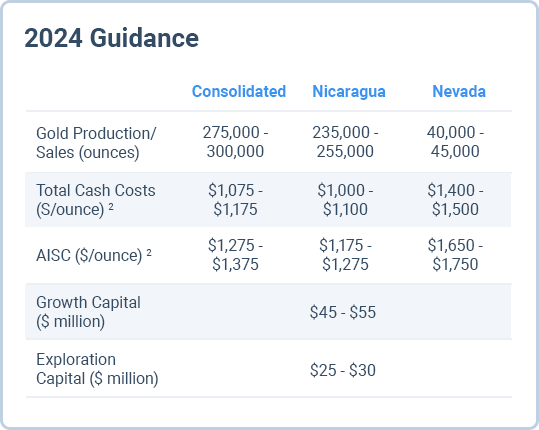Click the Gold Production/Sales row label
Image resolution: width=539 pixels, height=430 pixels.
[96, 143]
